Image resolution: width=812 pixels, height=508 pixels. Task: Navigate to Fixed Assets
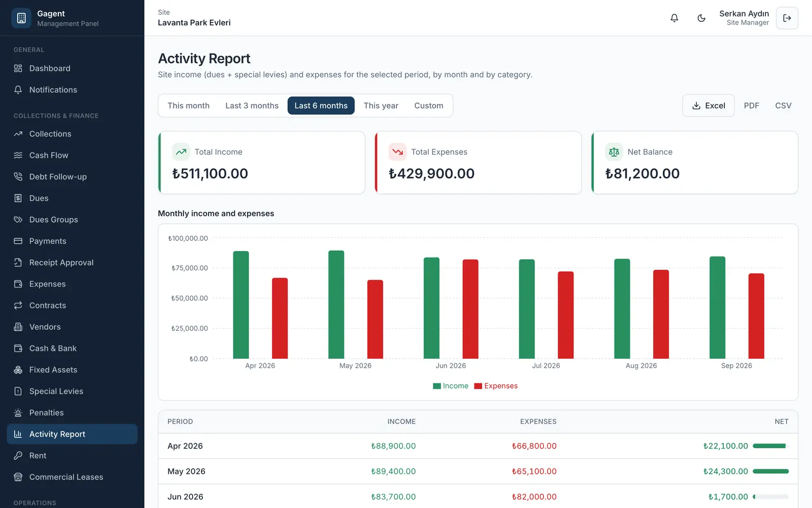click(72, 370)
